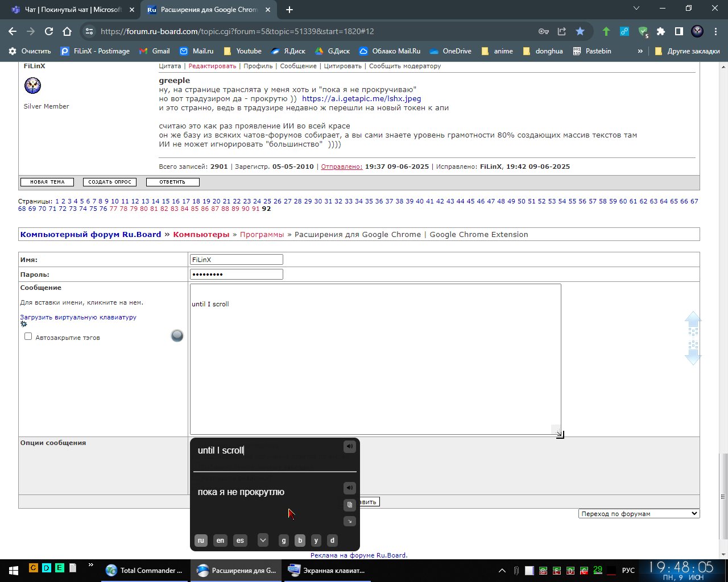Click the textarea resize handle corner

tap(560, 434)
